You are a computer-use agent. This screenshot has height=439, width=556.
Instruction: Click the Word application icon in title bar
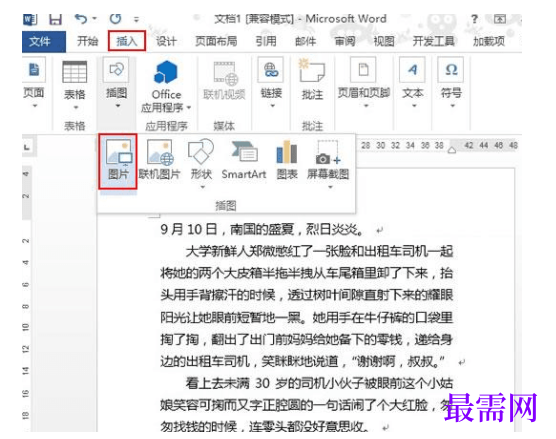(30, 19)
